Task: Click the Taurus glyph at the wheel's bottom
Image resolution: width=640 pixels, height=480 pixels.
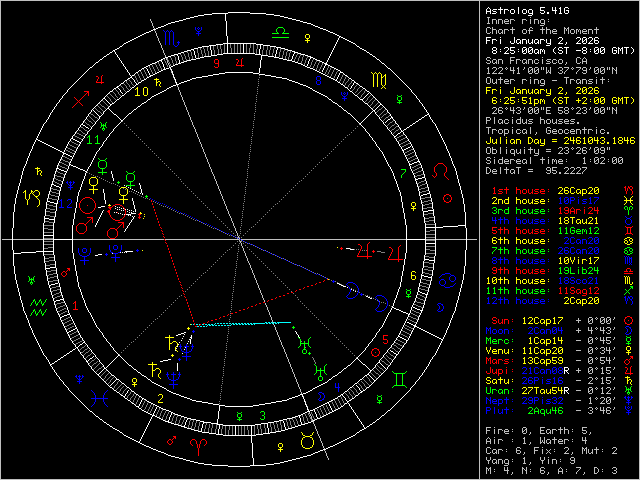Action: tap(309, 439)
